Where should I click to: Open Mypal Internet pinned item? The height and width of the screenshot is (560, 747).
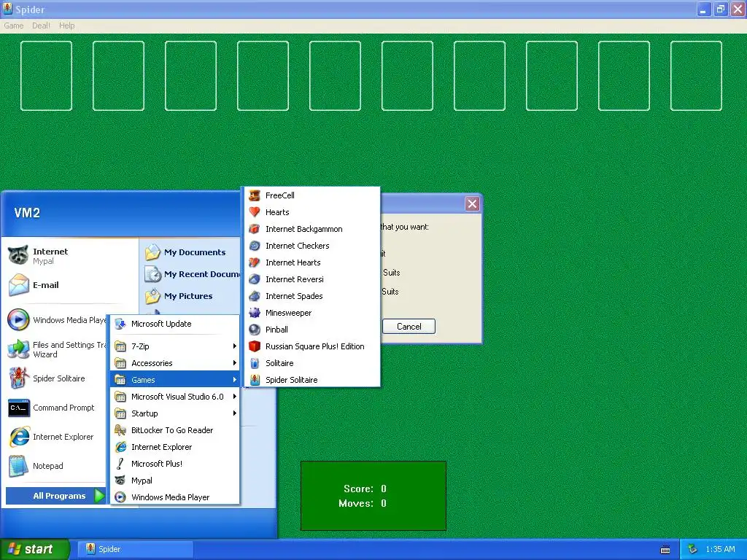click(71, 256)
